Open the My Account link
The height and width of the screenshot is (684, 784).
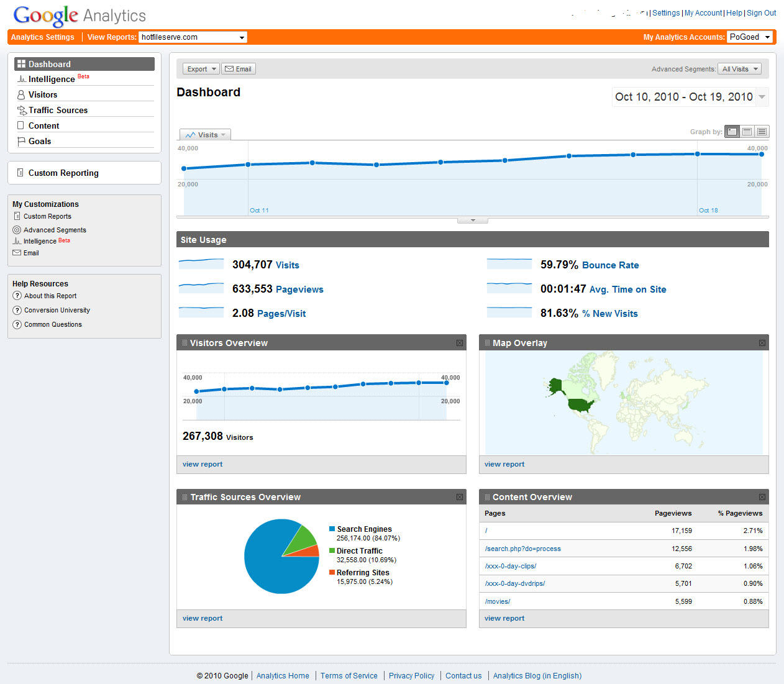click(703, 13)
